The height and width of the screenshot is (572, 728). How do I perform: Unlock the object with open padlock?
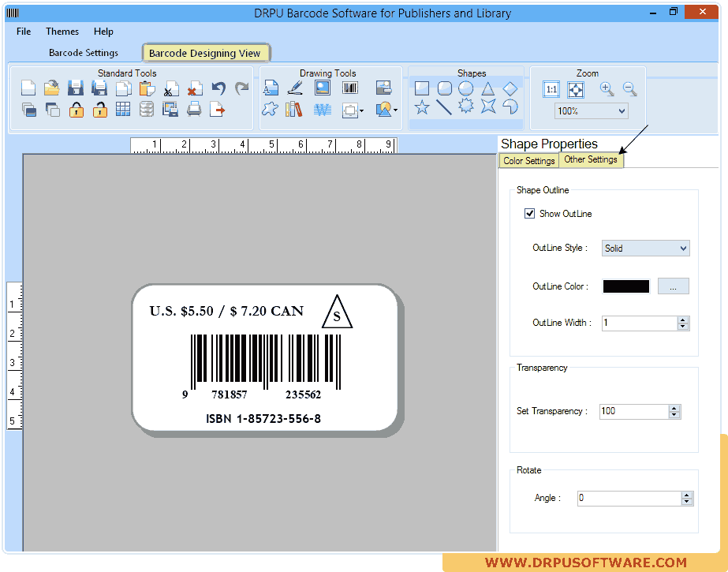click(x=100, y=110)
